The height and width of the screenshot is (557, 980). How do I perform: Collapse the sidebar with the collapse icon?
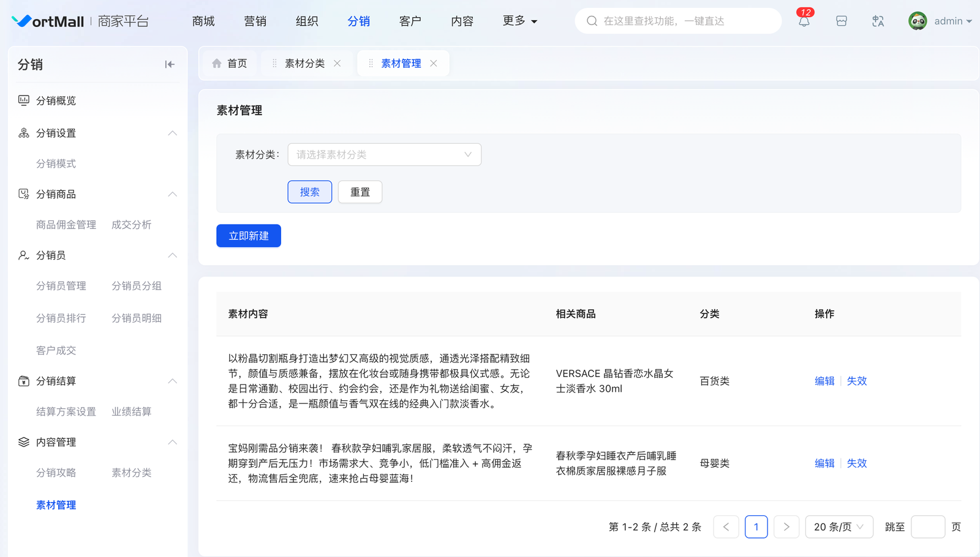(x=170, y=64)
